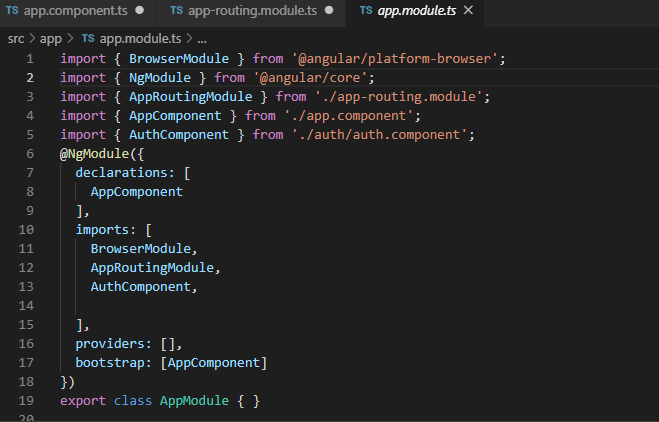Click the unsaved dot on app-routing.module.ts tab
Viewport: 659px width, 422px height.
tap(329, 11)
